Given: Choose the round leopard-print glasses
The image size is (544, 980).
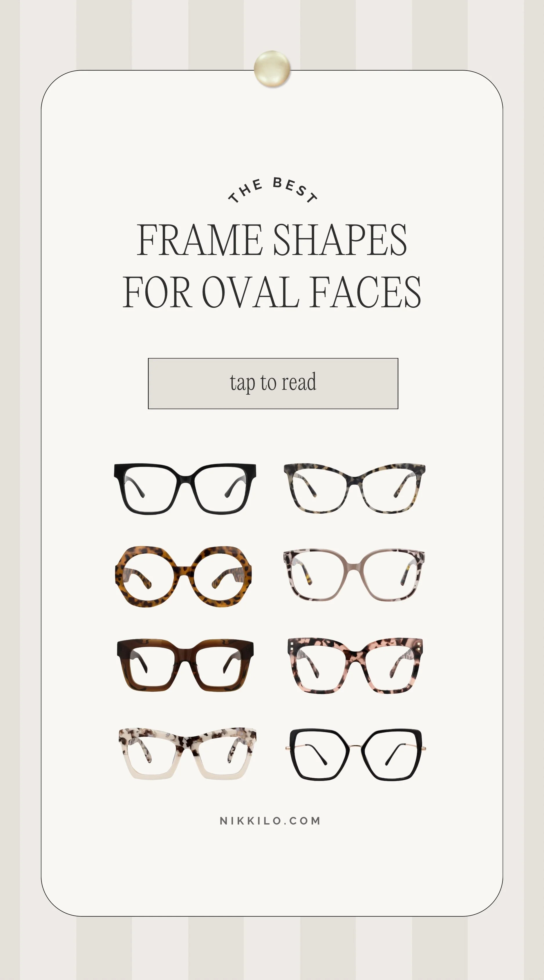Looking at the screenshot, I should pos(183,577).
